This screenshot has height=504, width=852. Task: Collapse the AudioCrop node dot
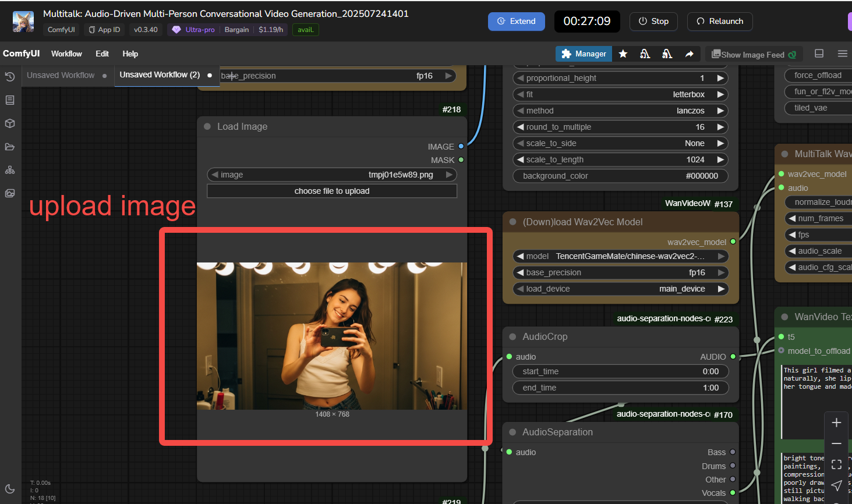[x=513, y=336]
